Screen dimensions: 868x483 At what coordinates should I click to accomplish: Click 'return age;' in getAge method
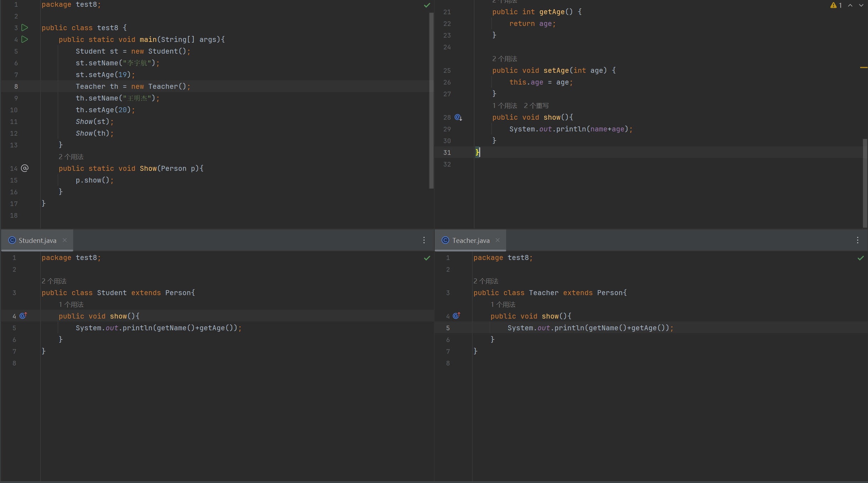(532, 23)
